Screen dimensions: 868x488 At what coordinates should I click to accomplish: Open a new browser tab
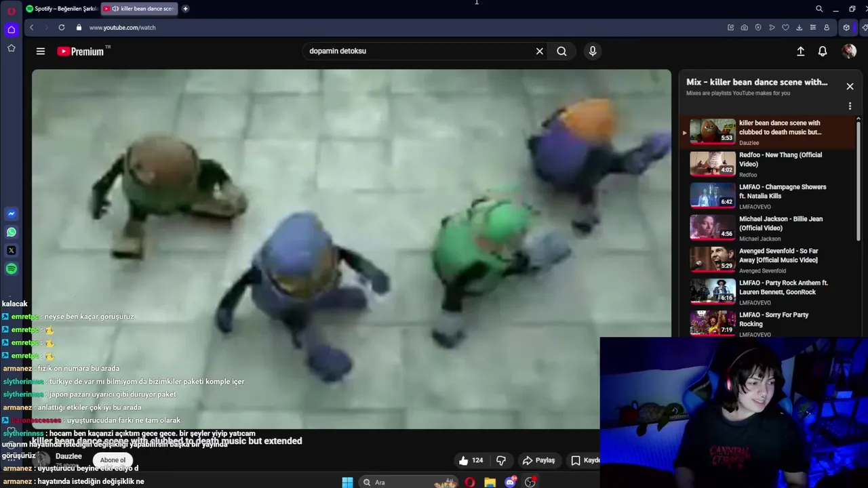[185, 9]
